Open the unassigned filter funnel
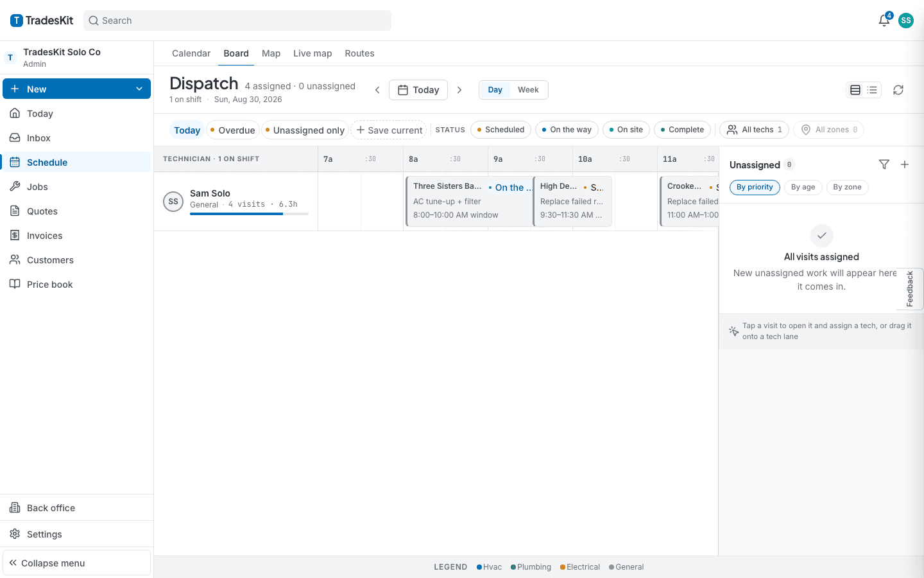Viewport: 924px width, 578px height. pos(884,164)
